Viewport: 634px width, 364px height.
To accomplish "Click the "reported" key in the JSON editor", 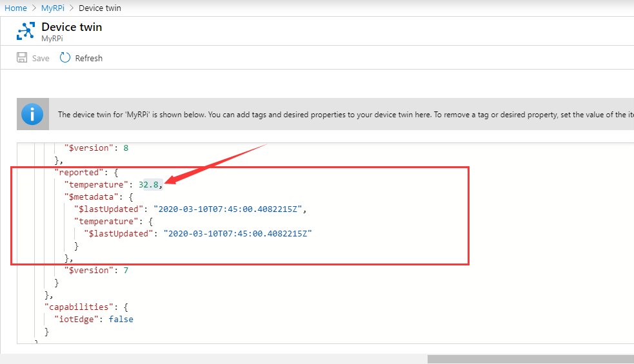I will (79, 173).
